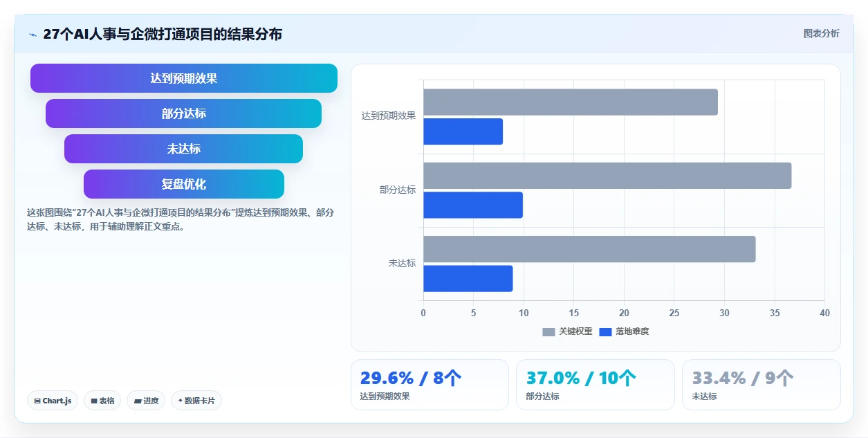
Task: Click the blue 落地难度 bar for 未达标
Action: pyautogui.click(x=468, y=278)
